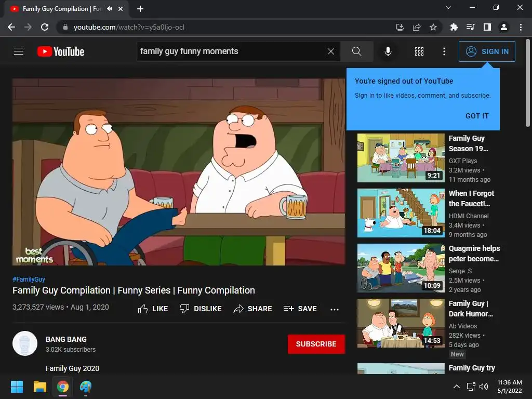
Task: Open a new browser tab
Action: pos(140,9)
